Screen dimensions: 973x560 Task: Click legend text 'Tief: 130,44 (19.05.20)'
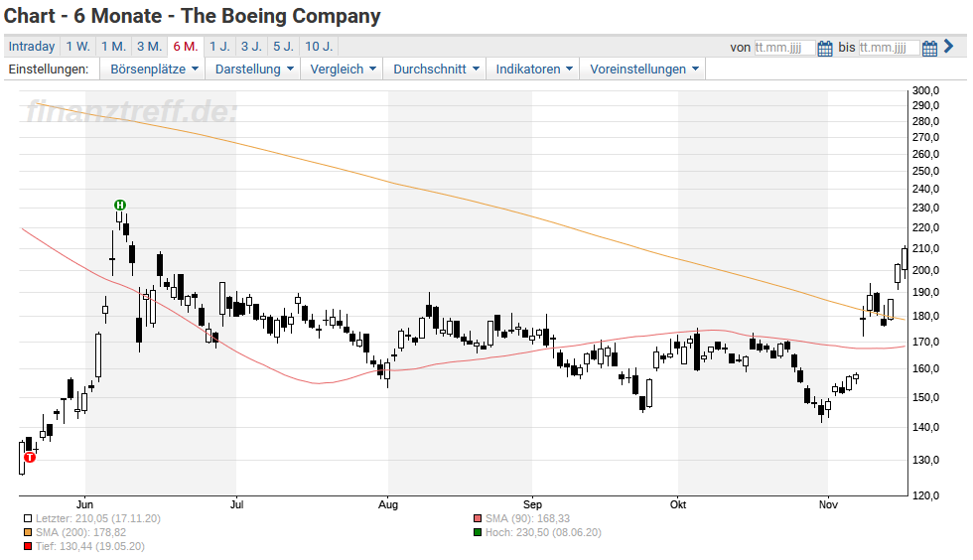click(x=90, y=546)
